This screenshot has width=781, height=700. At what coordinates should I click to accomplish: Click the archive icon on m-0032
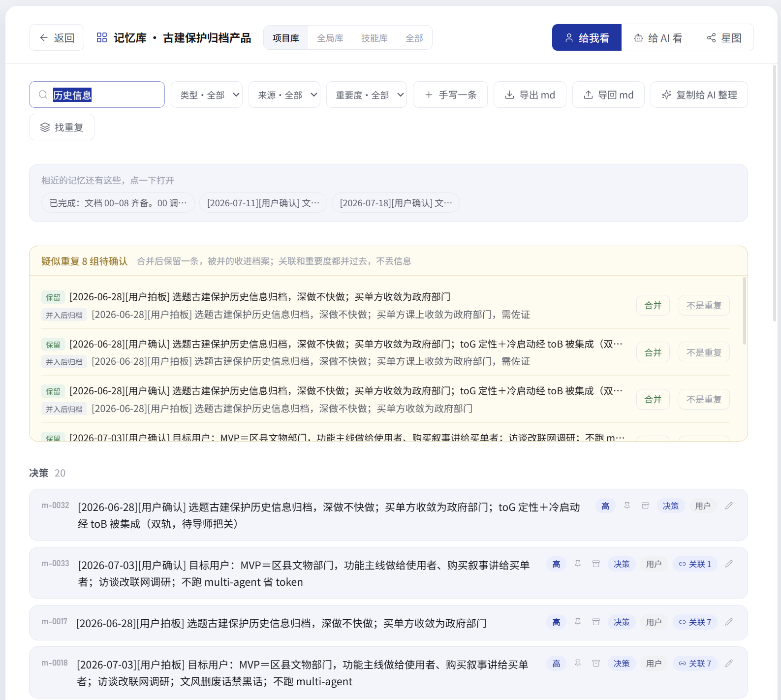coord(645,506)
